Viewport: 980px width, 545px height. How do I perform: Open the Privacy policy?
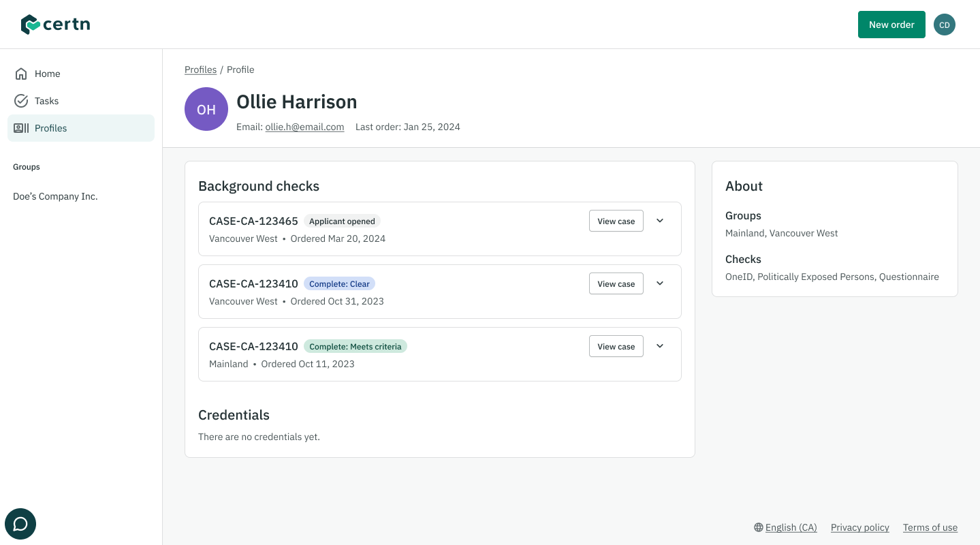coord(859,527)
